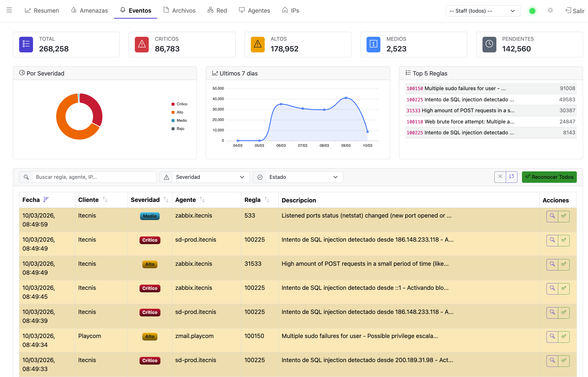Open the hamburger menu icon
Screen dimensions: 588x377
click(x=9, y=10)
